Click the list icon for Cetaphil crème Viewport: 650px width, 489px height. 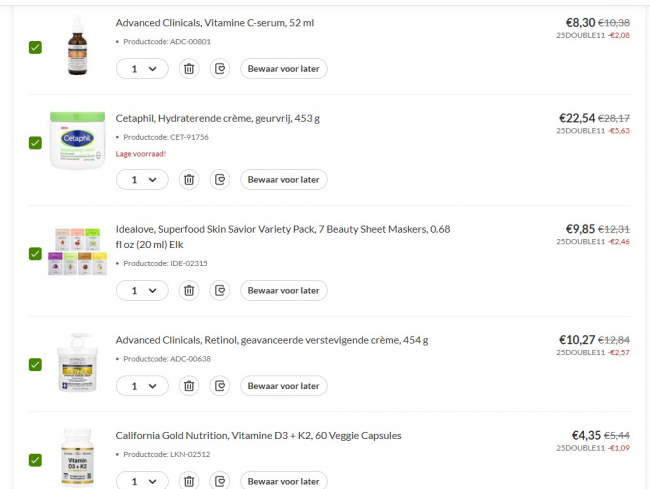tap(220, 180)
